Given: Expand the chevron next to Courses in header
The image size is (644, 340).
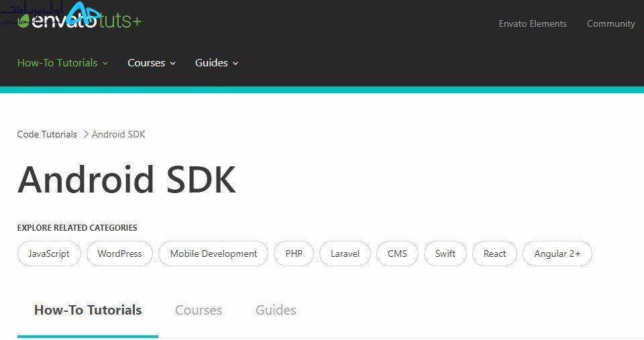Looking at the screenshot, I should (173, 63).
